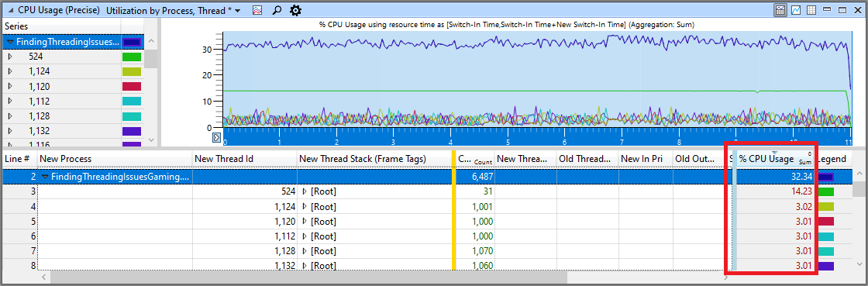
Task: Switch to table only display mode
Action: tap(811, 10)
